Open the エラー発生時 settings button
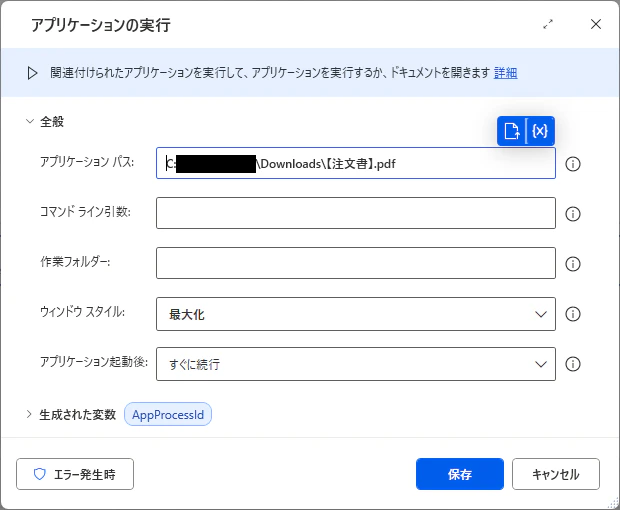The width and height of the screenshot is (620, 510). [x=75, y=474]
